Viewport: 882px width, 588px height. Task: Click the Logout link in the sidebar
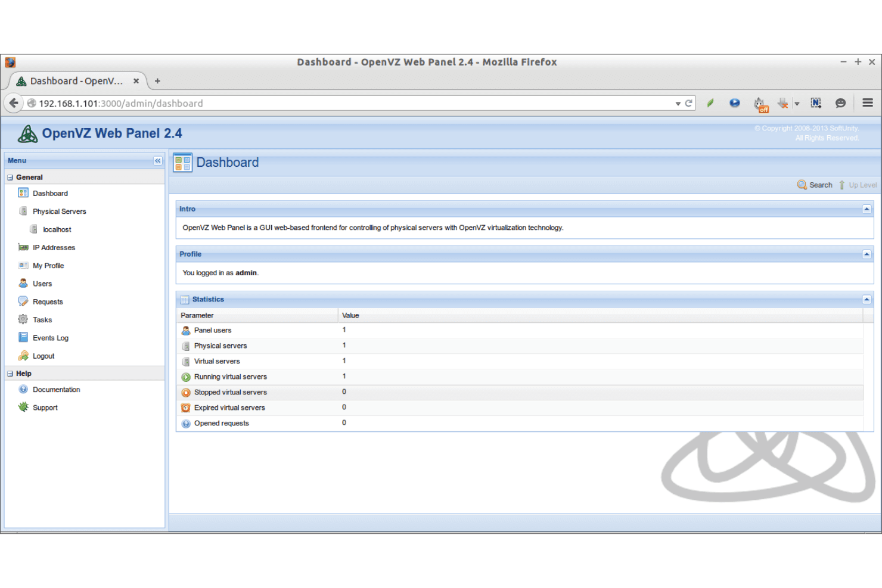44,356
